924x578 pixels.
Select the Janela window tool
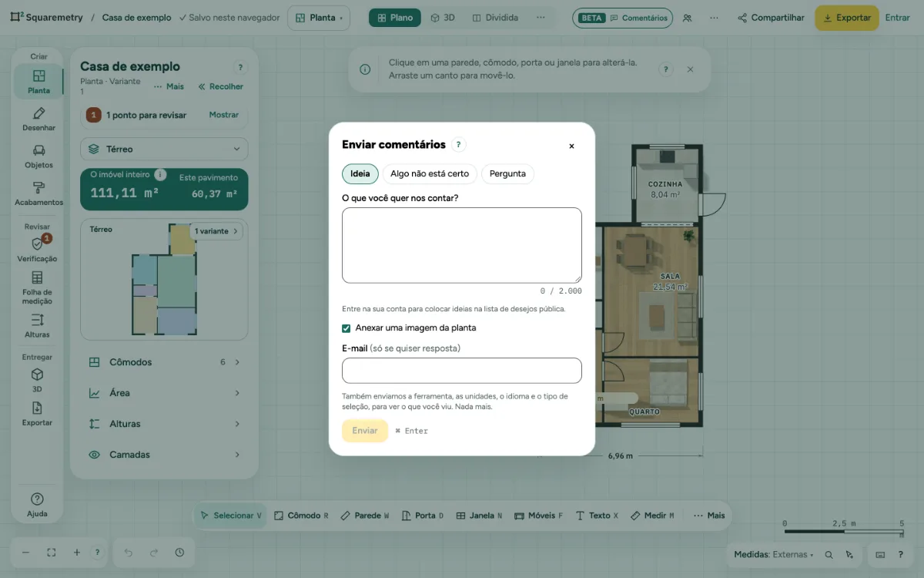pos(479,516)
